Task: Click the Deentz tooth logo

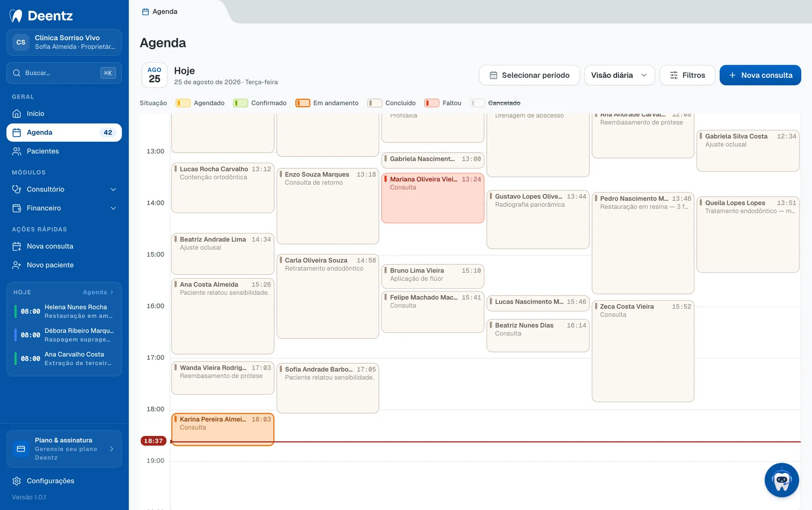Action: (x=16, y=16)
